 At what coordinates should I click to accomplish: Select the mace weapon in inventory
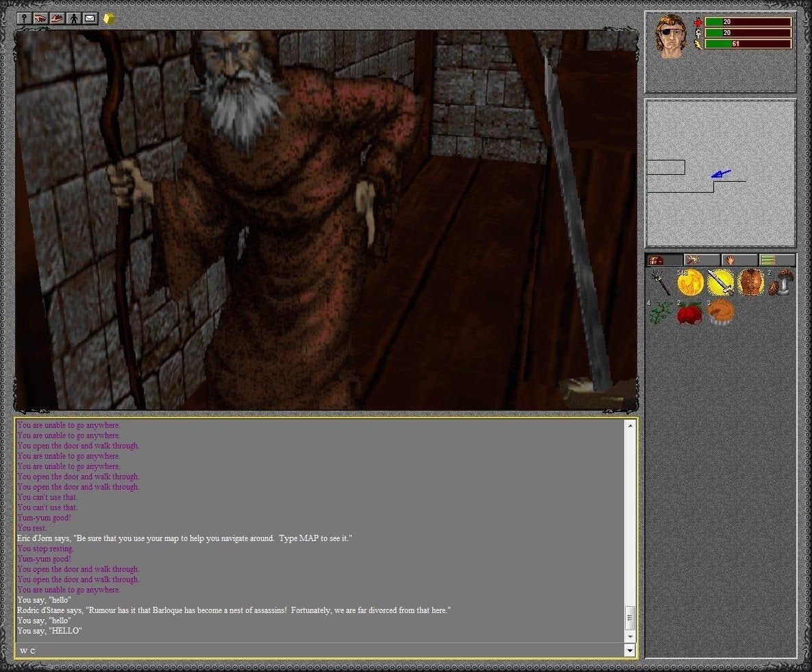pyautogui.click(x=661, y=283)
